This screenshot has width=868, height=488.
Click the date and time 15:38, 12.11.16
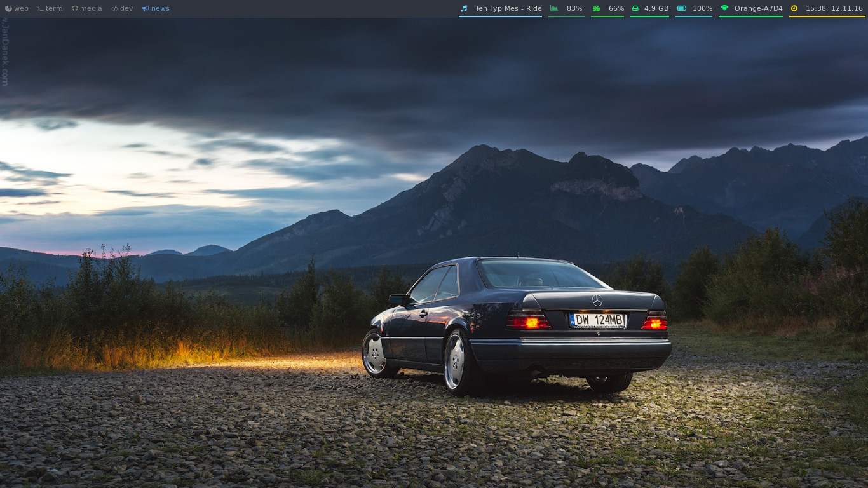(834, 8)
